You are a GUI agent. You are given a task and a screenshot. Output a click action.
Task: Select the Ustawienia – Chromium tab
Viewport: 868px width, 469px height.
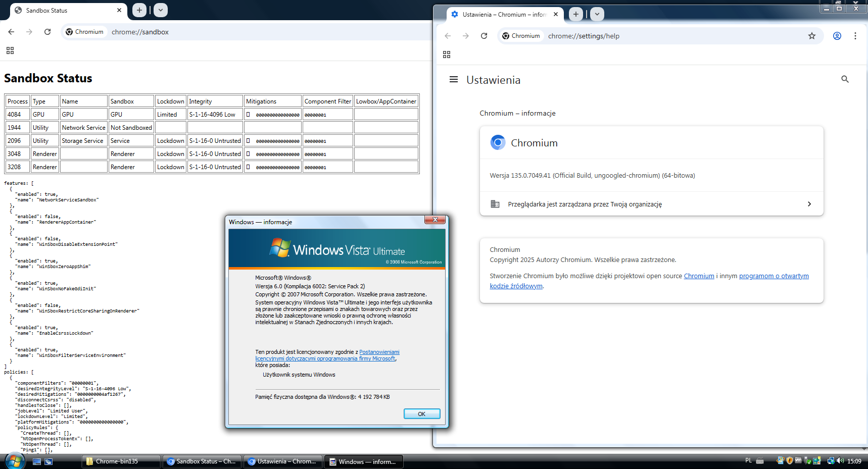click(505, 14)
